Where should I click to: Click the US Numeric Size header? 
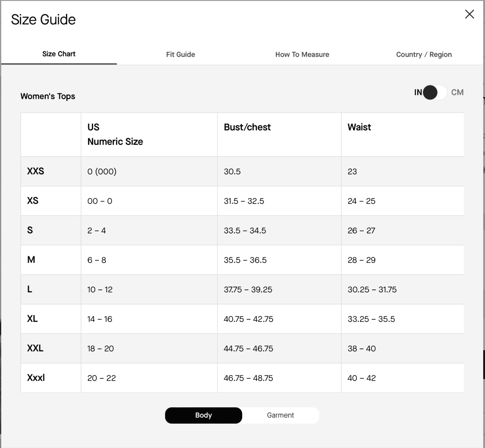115,134
